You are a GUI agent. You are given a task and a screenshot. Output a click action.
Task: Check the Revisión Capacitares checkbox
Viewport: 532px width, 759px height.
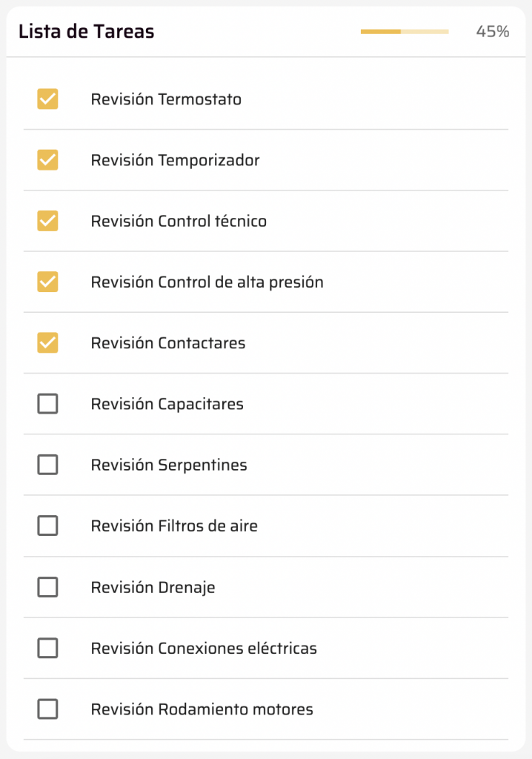point(47,404)
